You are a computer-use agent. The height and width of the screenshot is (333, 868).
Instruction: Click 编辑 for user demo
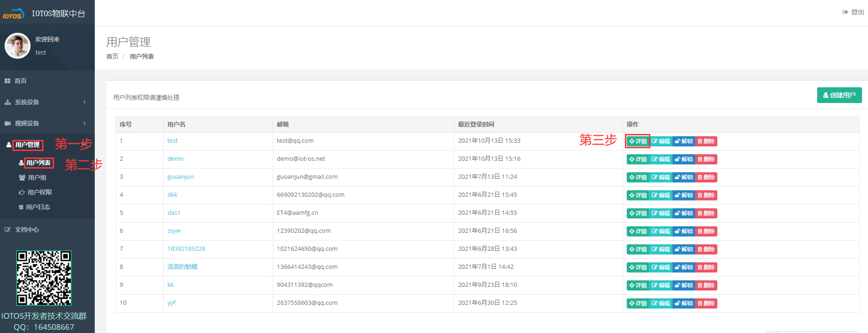(661, 159)
